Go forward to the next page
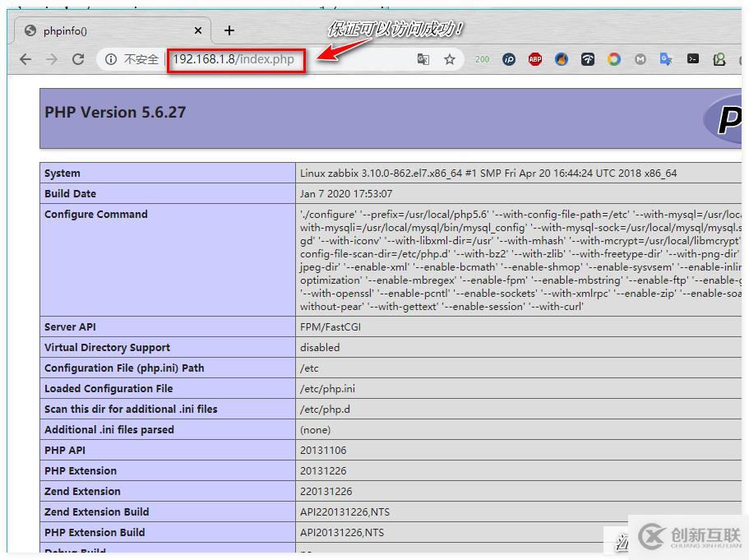The height and width of the screenshot is (560, 749). pos(52,59)
